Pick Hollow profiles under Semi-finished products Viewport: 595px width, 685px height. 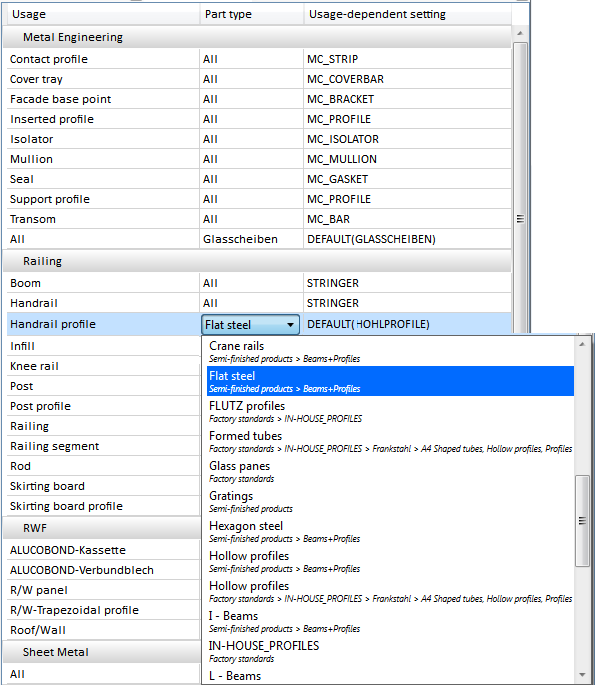tap(390, 562)
